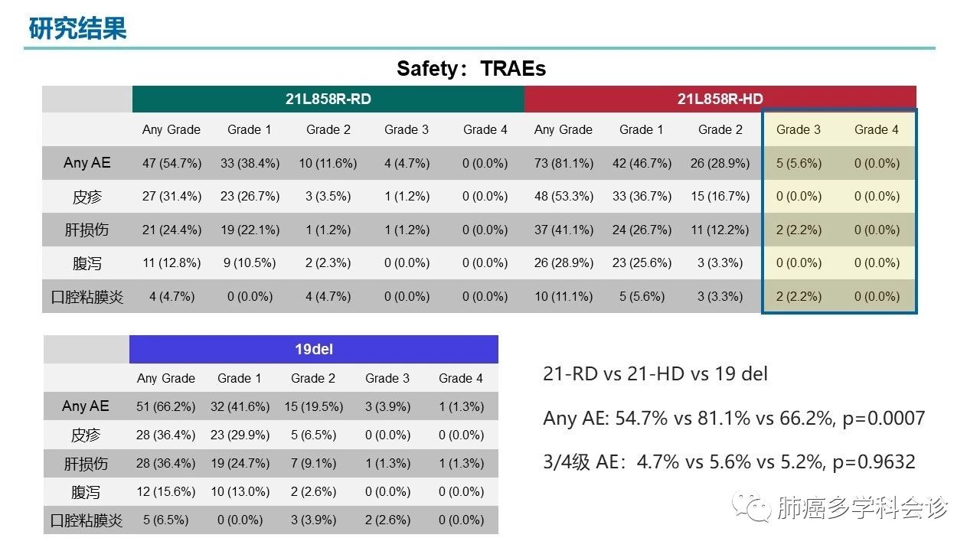980x551 pixels.
Task: Click the p=0.0007 Any AE comparison line
Action: point(733,419)
